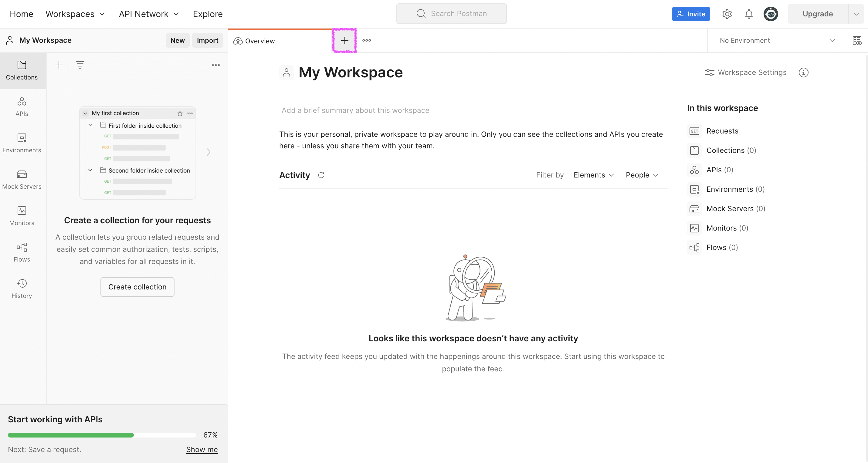Open the Workspaces menu

[75, 14]
